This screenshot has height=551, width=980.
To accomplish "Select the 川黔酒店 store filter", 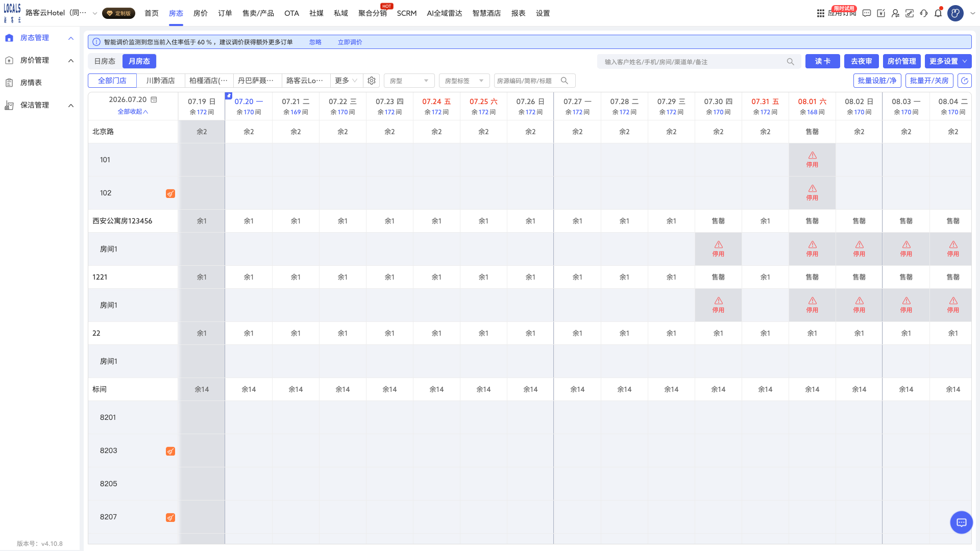I will point(161,81).
